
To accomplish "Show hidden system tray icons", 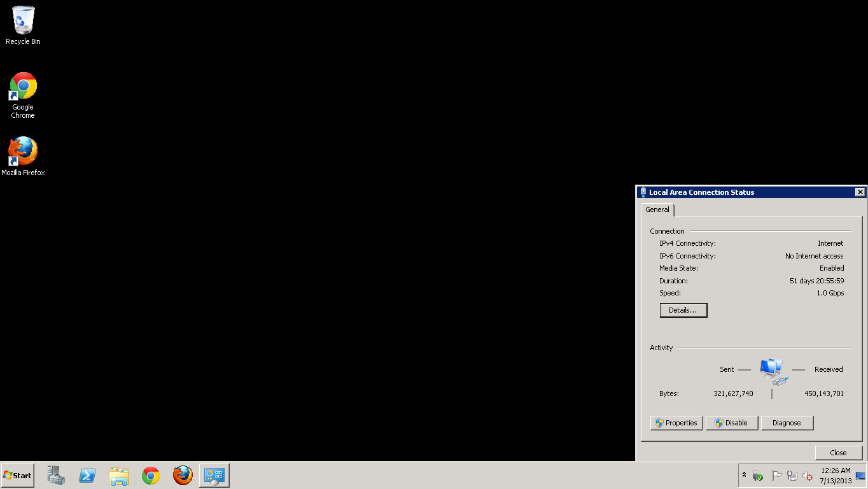I will point(744,476).
